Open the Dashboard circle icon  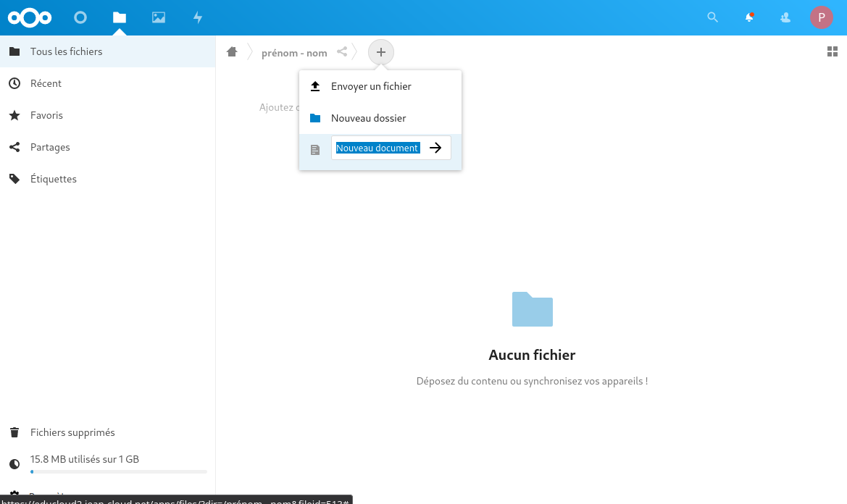click(80, 17)
